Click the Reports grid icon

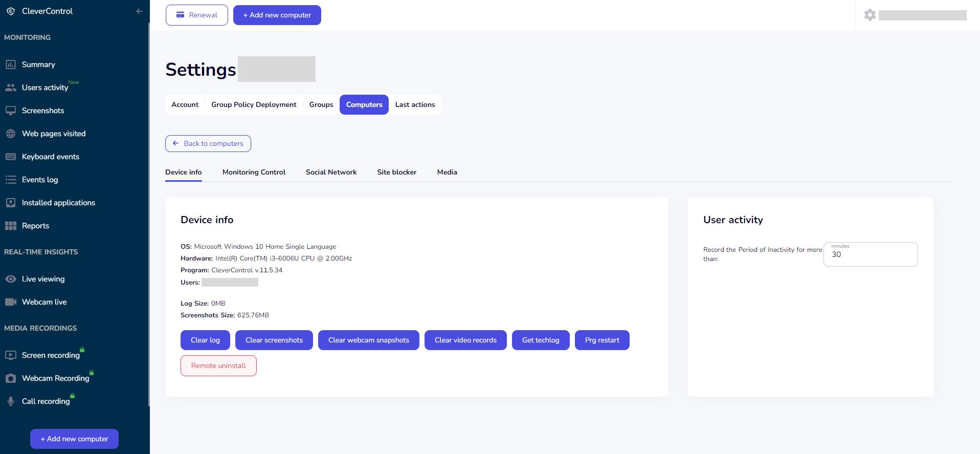click(x=11, y=226)
